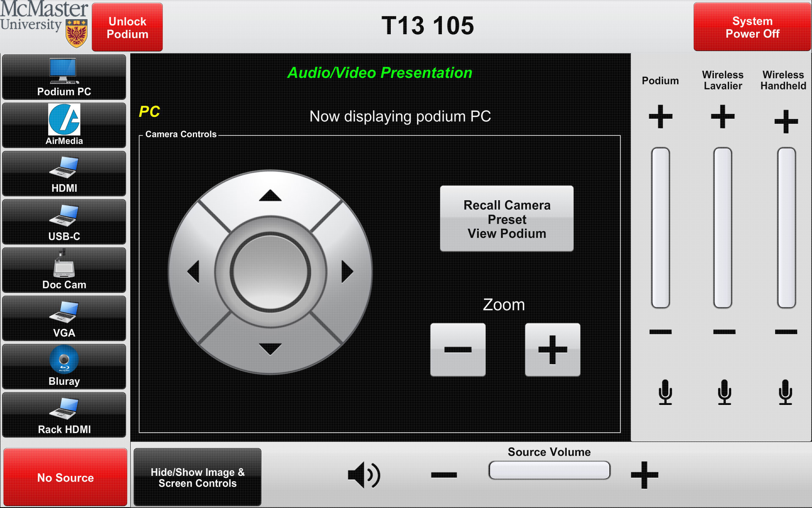Open Hide/Show Image & Screen Controls
The image size is (812, 508).
[198, 478]
